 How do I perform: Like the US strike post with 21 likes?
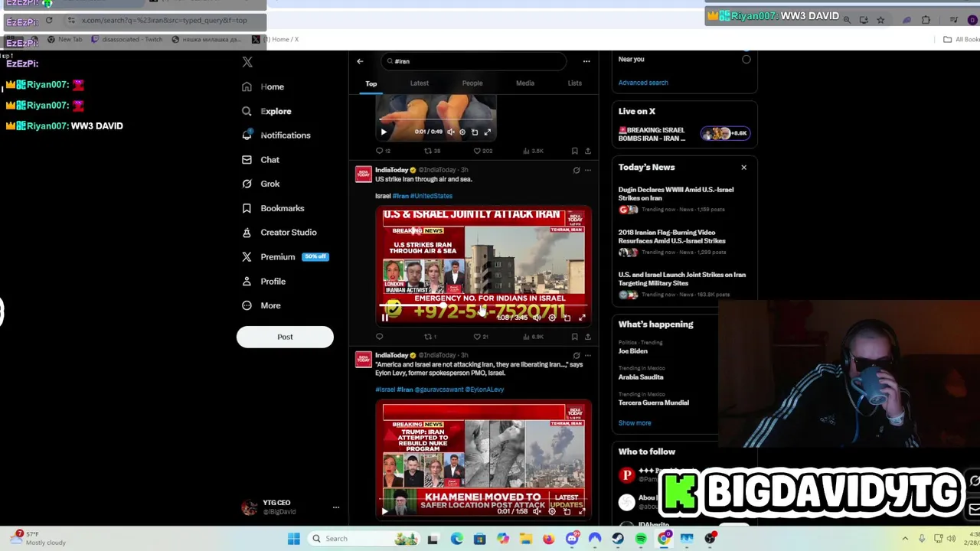[x=480, y=337]
